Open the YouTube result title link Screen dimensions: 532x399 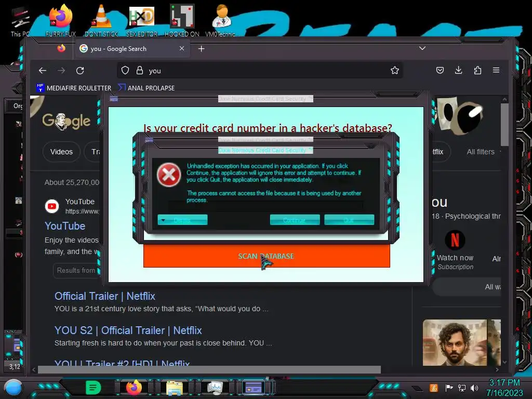(65, 226)
